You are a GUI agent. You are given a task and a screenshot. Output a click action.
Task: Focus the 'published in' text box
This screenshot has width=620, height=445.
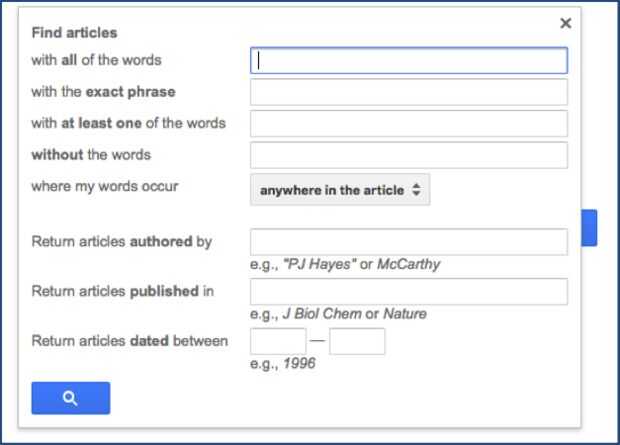pyautogui.click(x=408, y=291)
